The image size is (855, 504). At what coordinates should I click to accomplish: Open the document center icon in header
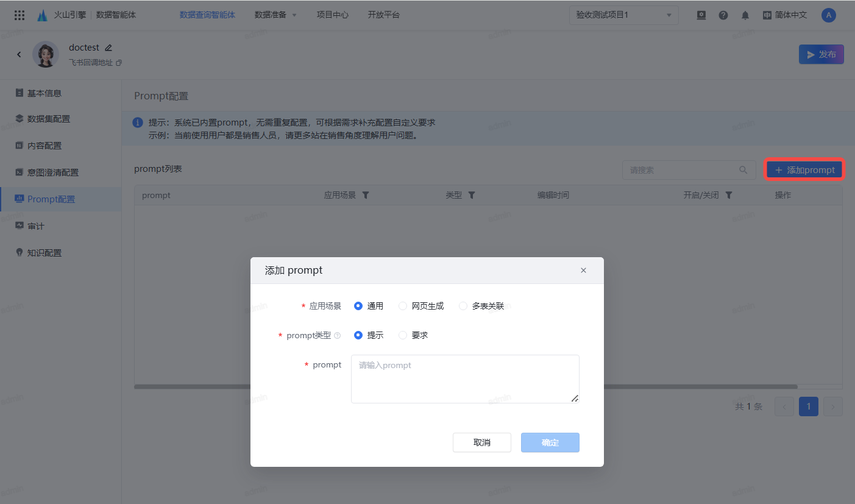[x=701, y=15]
